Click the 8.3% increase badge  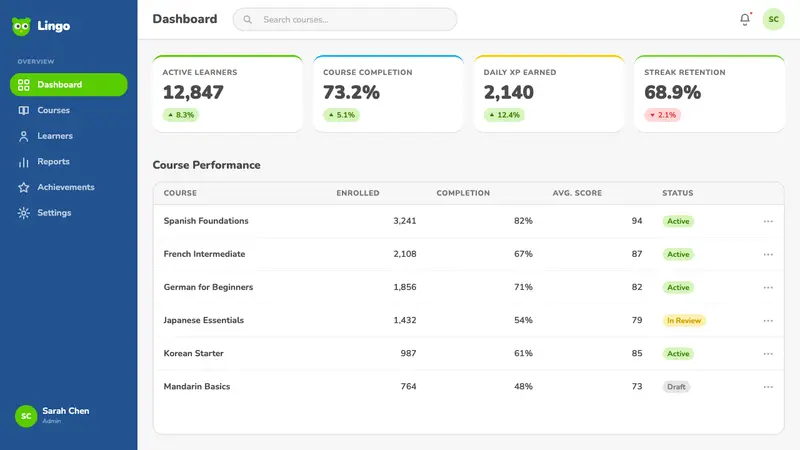pyautogui.click(x=181, y=115)
